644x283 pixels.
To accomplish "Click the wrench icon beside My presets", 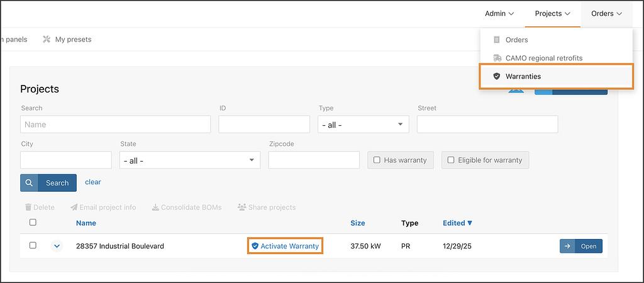I will (47, 40).
